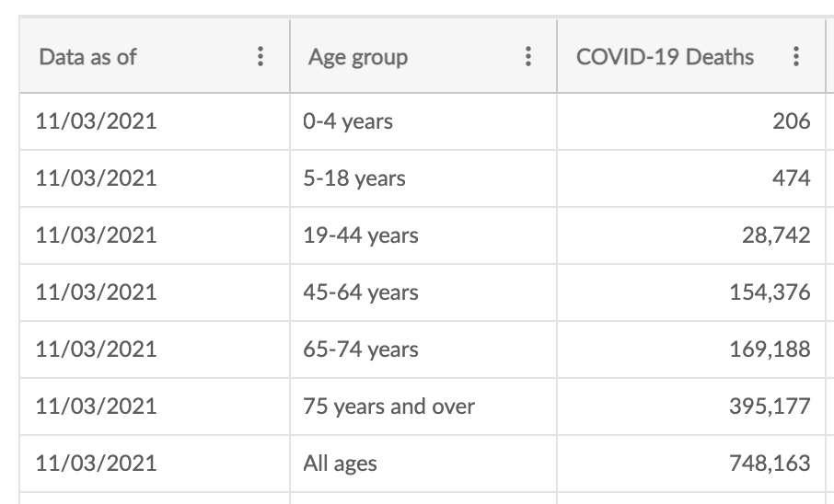834x504 pixels.
Task: Select the 75 years and over cell
Action: pyautogui.click(x=423, y=407)
